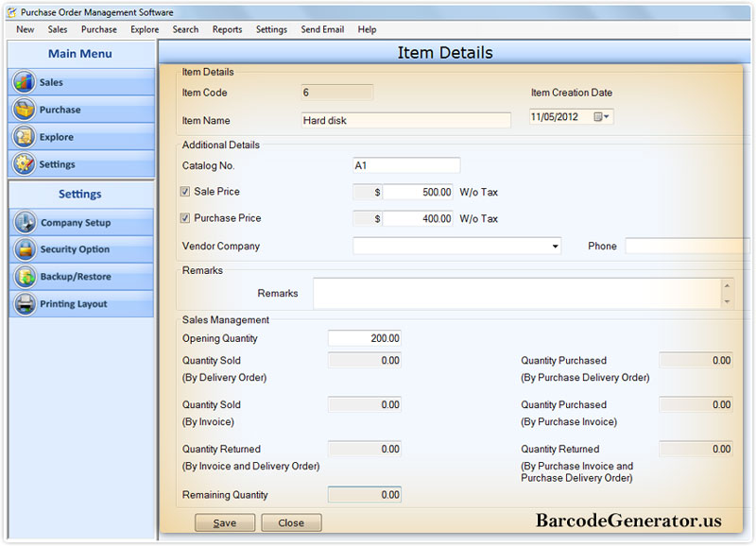Select Purchase in the Main Menu sidebar
The image size is (756, 546).
pyautogui.click(x=81, y=110)
